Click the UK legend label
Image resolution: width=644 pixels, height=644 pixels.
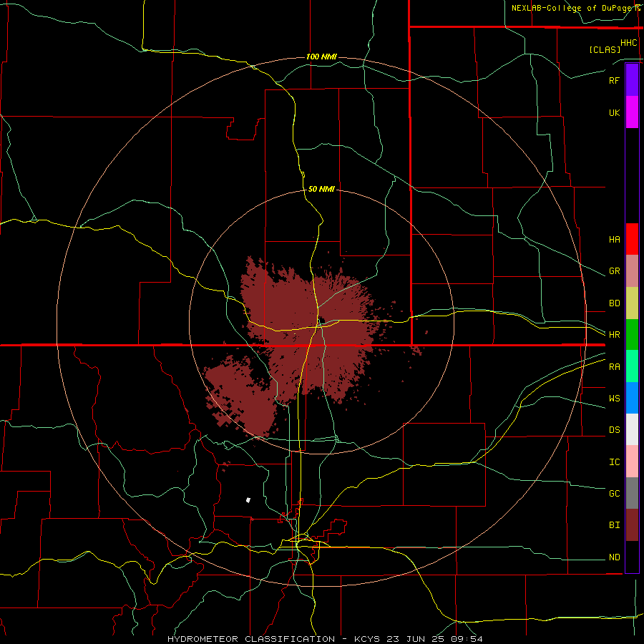[614, 112]
